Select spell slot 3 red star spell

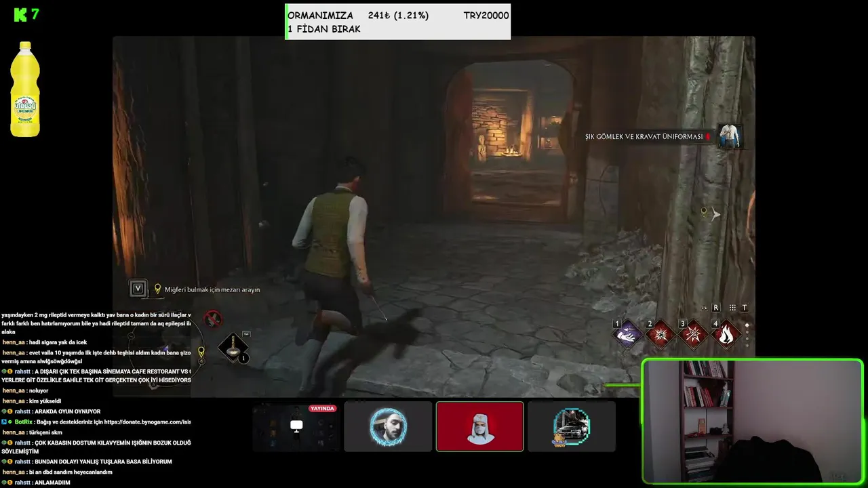click(693, 334)
